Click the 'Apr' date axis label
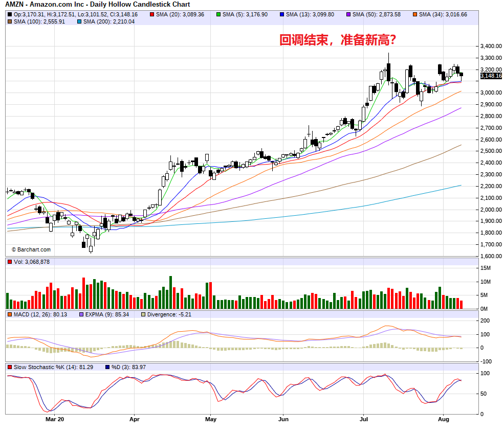 135,419
